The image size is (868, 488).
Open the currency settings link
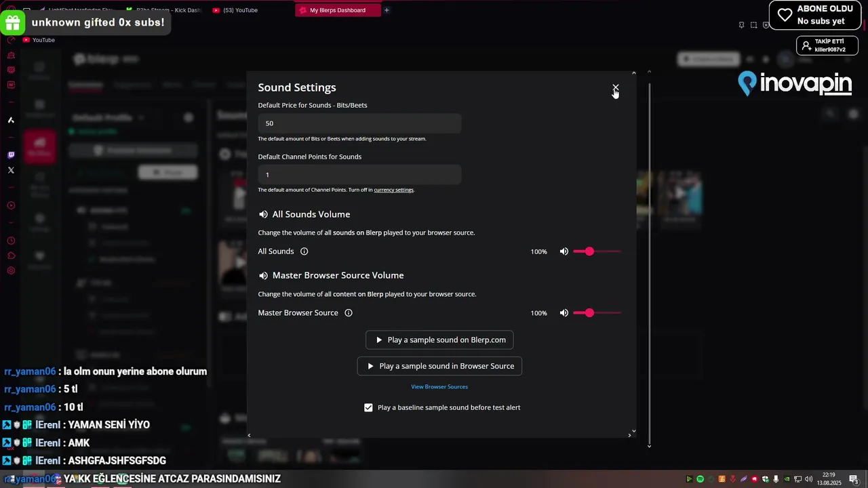[393, 190]
